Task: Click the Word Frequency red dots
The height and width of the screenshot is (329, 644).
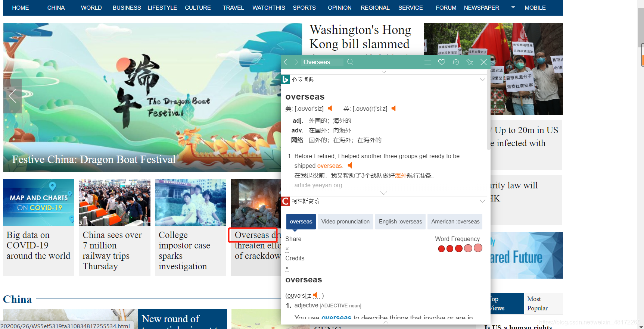Action: [460, 248]
